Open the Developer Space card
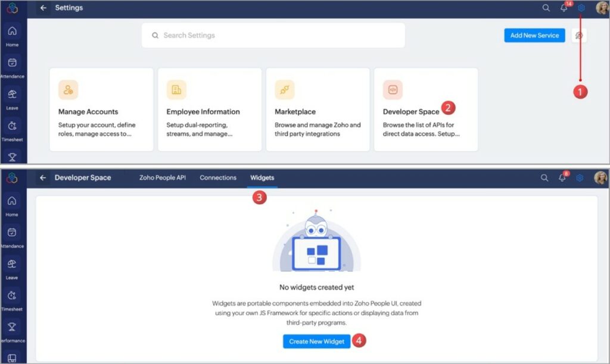 (x=425, y=110)
